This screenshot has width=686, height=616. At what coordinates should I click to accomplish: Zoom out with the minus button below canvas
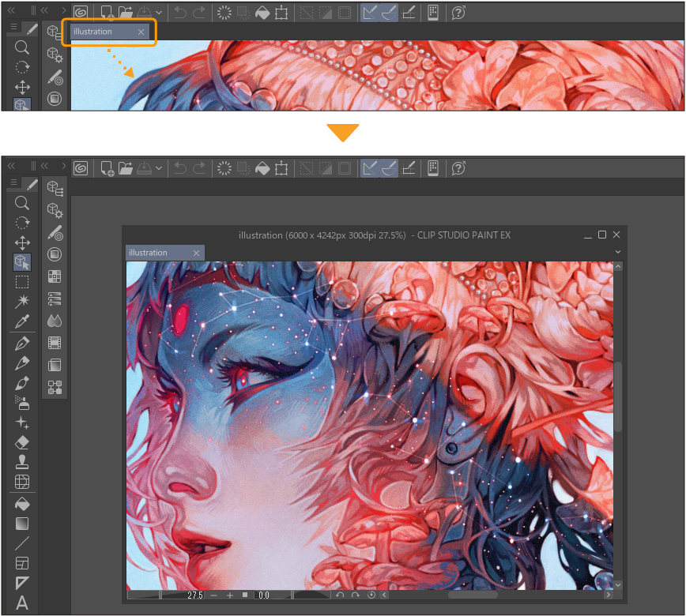(x=213, y=595)
